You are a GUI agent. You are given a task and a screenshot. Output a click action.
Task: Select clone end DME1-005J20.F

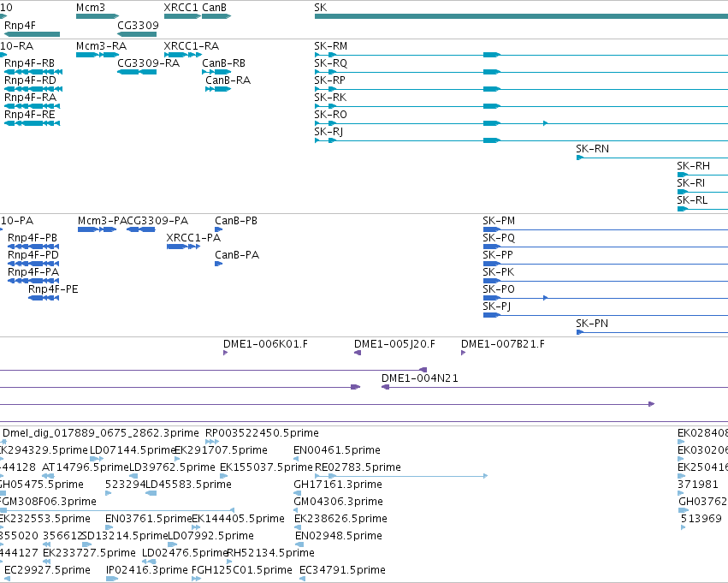[x=358, y=353]
